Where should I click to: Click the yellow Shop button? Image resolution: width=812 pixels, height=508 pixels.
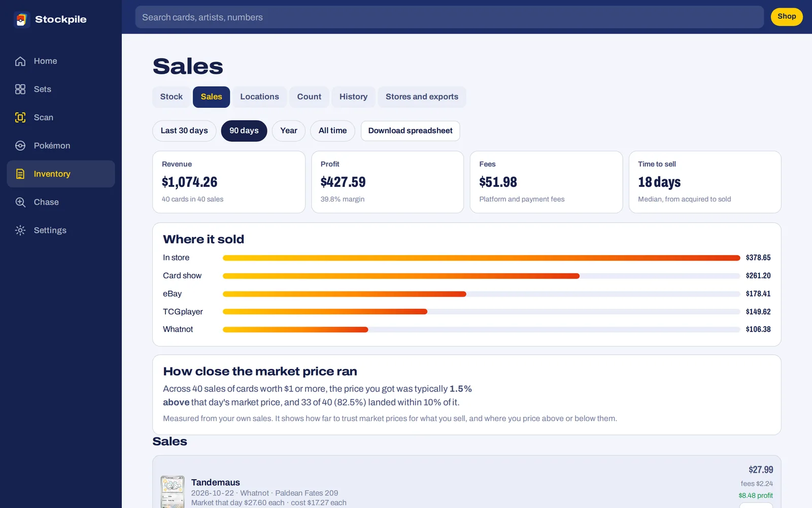[787, 17]
